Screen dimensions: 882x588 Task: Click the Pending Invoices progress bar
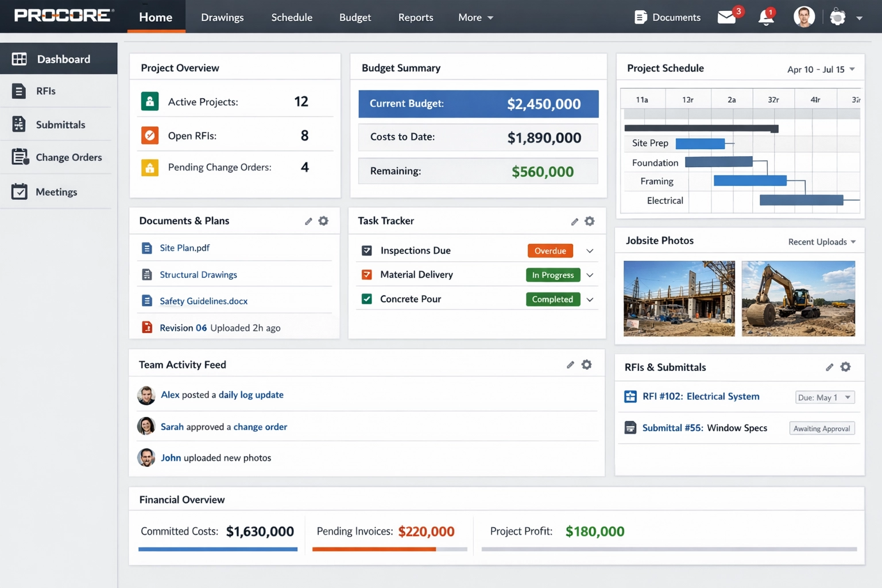pos(389,550)
